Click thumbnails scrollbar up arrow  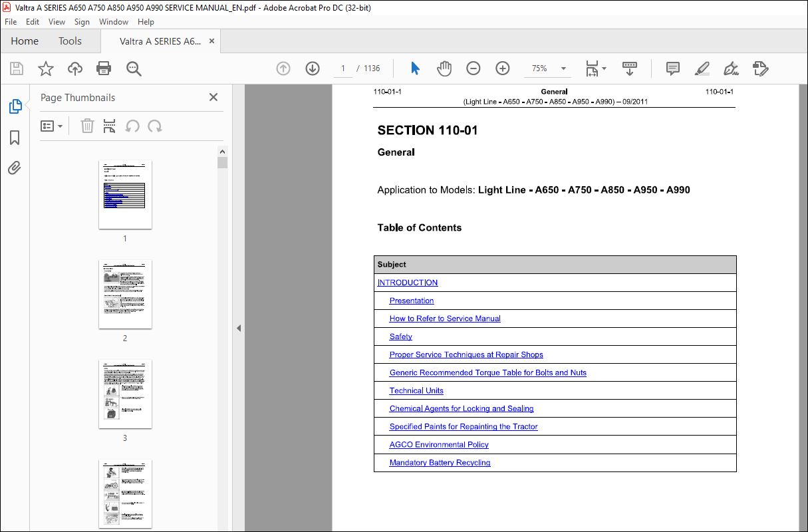[222, 151]
